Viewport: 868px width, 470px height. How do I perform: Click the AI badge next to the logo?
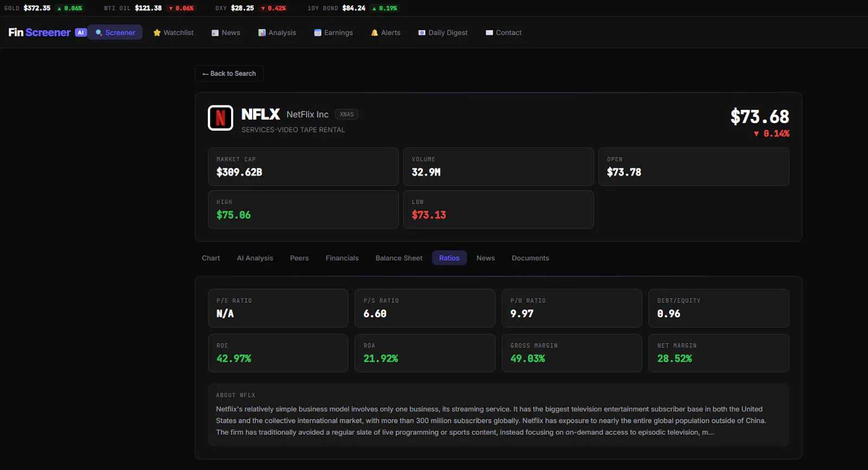81,33
